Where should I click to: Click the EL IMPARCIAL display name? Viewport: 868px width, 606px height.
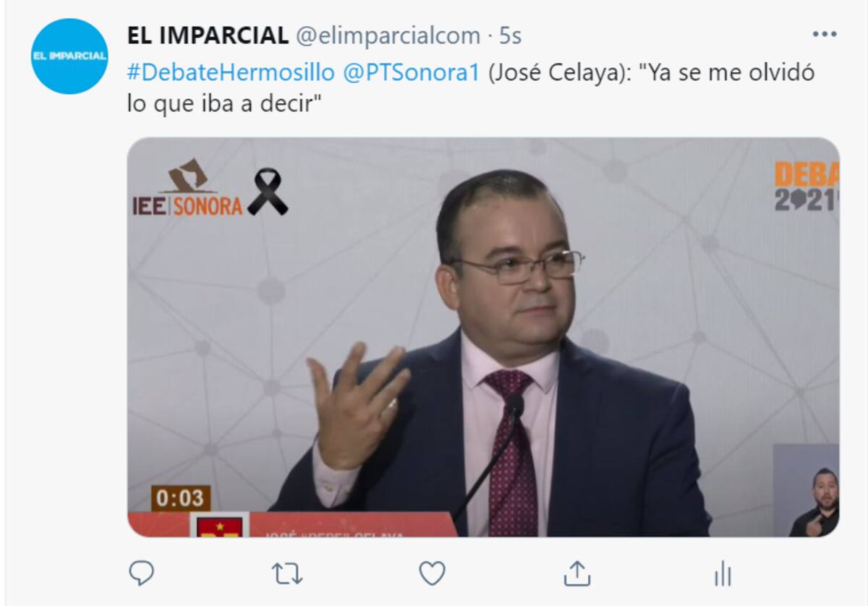[208, 35]
